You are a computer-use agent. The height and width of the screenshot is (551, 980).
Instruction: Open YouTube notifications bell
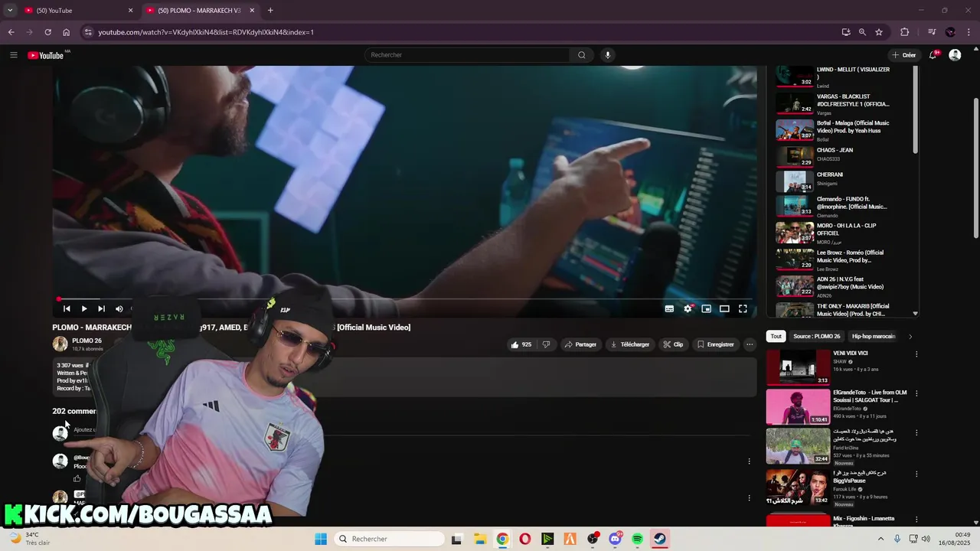933,55
